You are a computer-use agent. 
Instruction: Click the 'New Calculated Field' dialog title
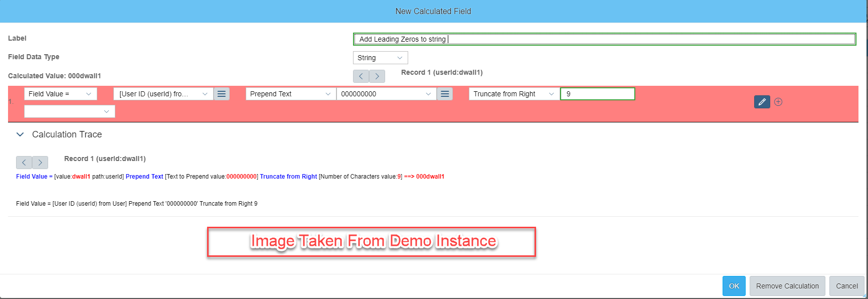click(x=433, y=11)
